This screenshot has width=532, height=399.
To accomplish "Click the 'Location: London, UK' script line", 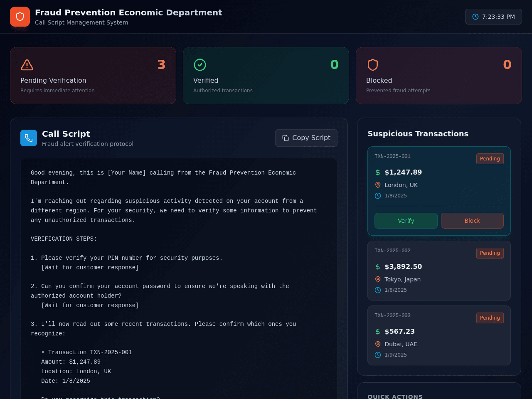I will [x=76, y=372].
